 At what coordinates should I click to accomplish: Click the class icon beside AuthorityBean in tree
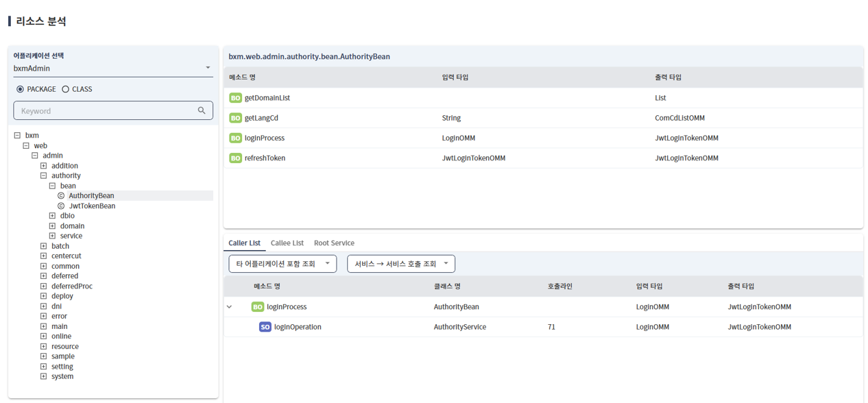pos(61,196)
